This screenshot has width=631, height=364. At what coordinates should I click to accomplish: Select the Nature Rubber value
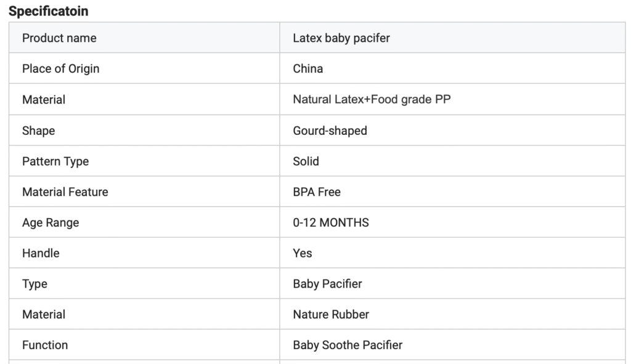331,315
